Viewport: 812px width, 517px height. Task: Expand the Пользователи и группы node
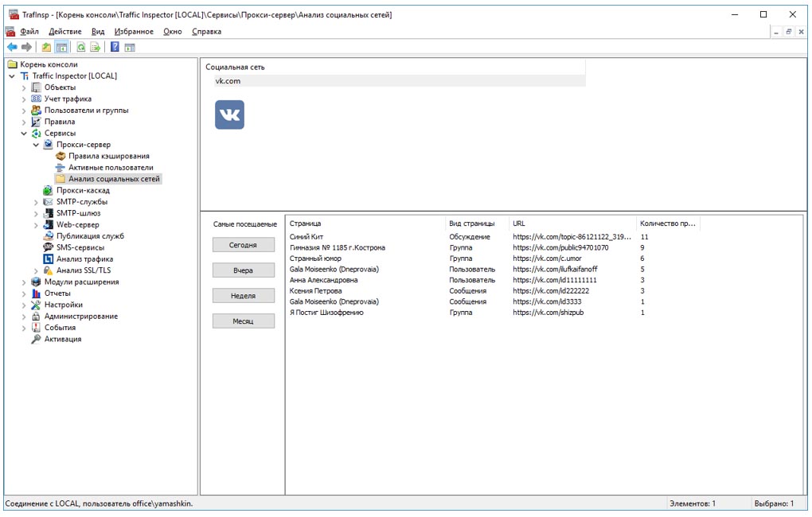coord(24,111)
